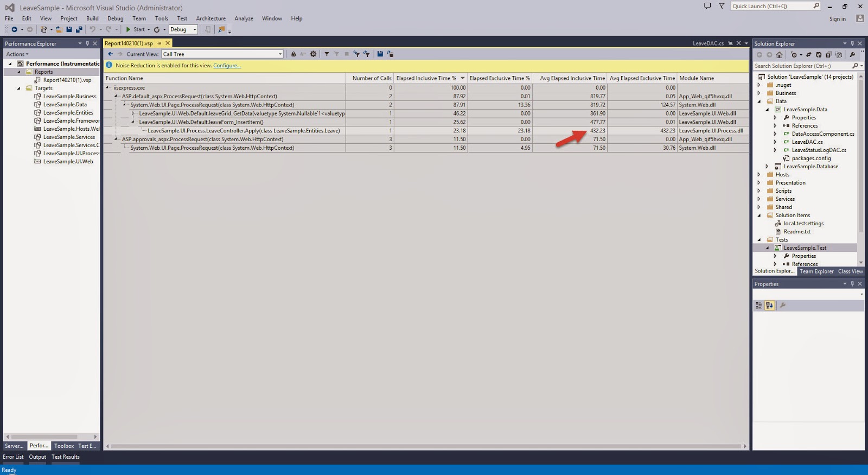Open the Current View dropdown

click(x=222, y=54)
